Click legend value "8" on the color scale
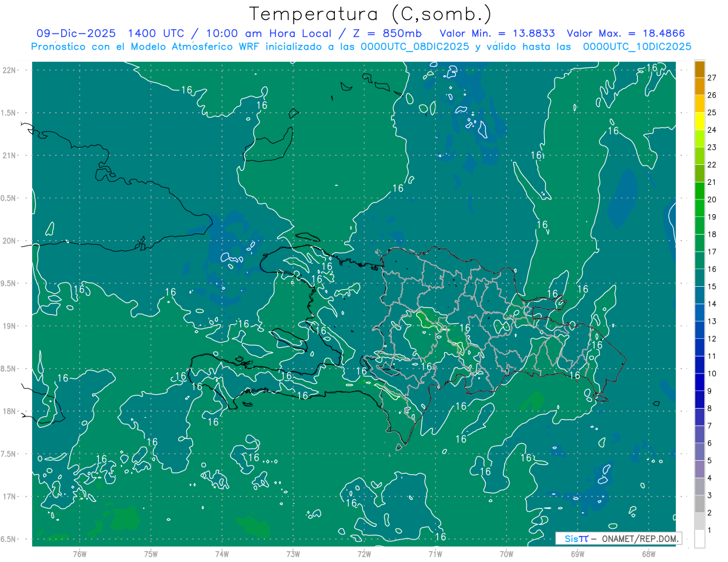The height and width of the screenshot is (562, 728). tap(710, 408)
